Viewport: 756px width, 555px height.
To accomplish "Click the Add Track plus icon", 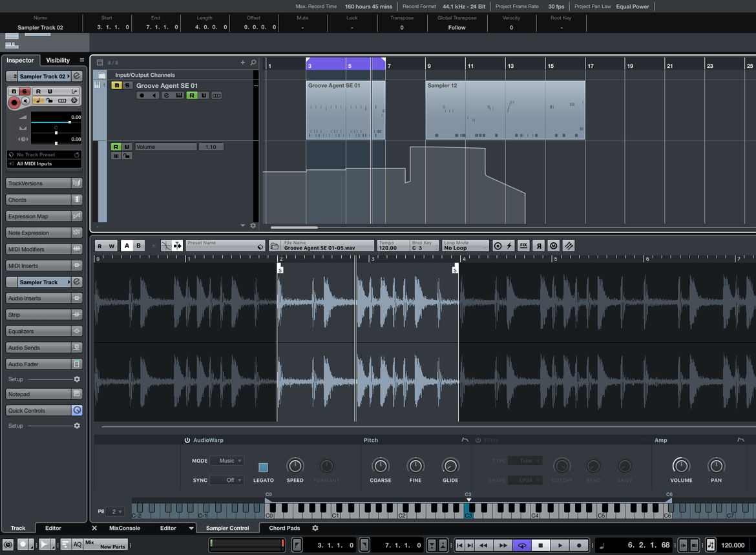I will click(x=242, y=62).
